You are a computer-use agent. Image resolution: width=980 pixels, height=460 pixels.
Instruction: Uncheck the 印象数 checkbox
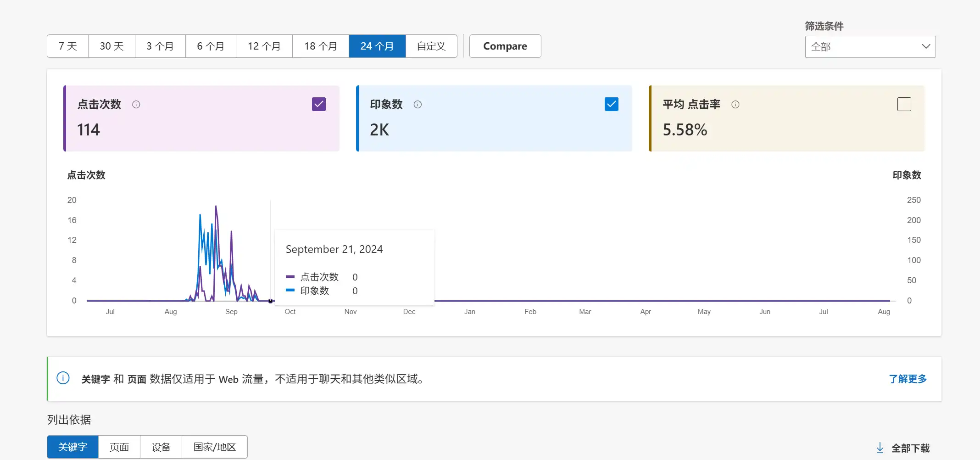(611, 104)
